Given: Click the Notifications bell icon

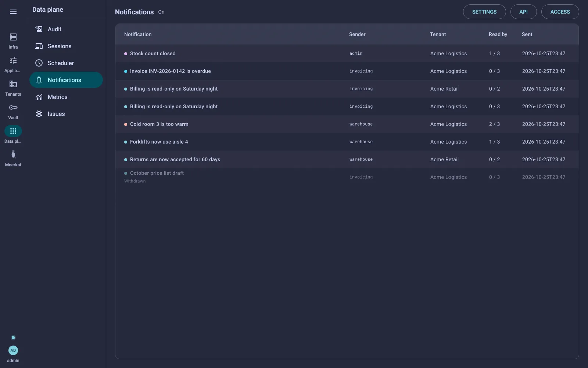Looking at the screenshot, I should (39, 80).
